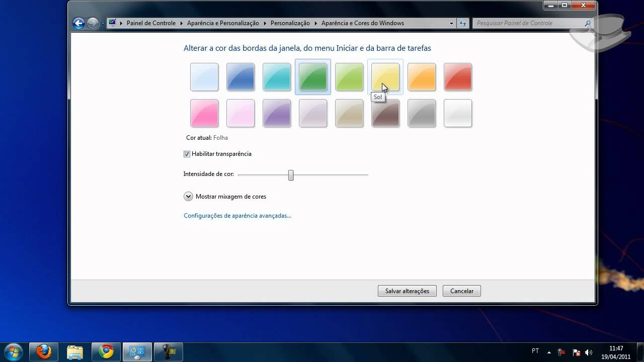This screenshot has height=362, width=644.
Task: Launch Firefox from the taskbar
Action: (43, 352)
